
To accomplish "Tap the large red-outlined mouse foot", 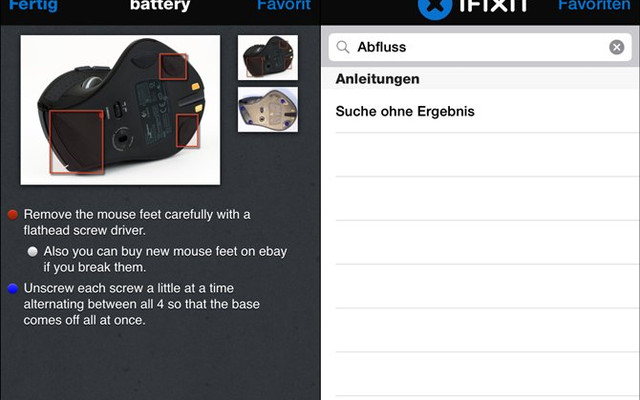I will pos(76,142).
